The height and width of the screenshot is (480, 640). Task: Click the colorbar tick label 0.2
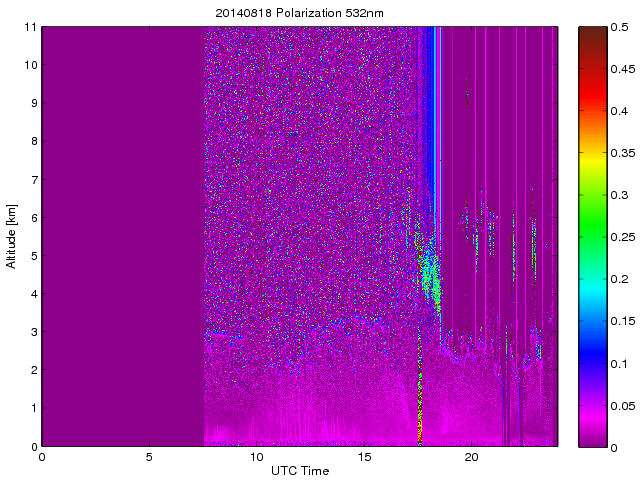pyautogui.click(x=619, y=279)
